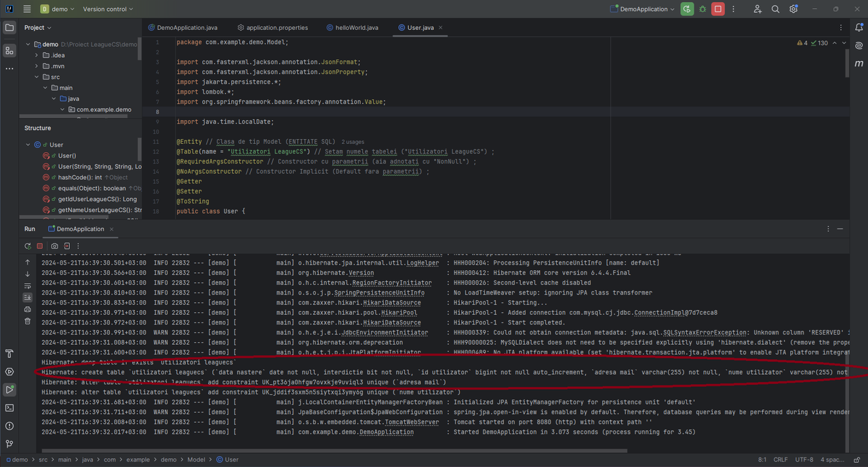Click Rerun icon in Run panel toolbar
The height and width of the screenshot is (467, 868).
pyautogui.click(x=28, y=246)
